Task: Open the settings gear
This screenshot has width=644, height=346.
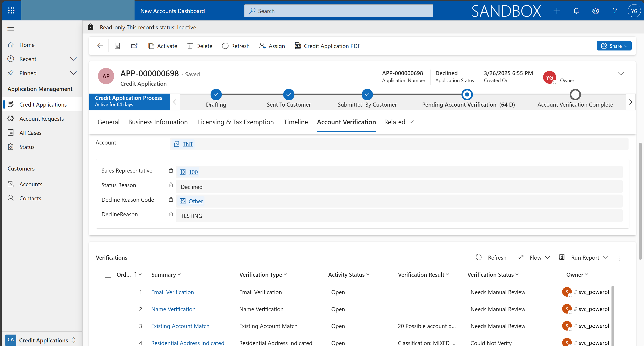Action: (x=595, y=11)
